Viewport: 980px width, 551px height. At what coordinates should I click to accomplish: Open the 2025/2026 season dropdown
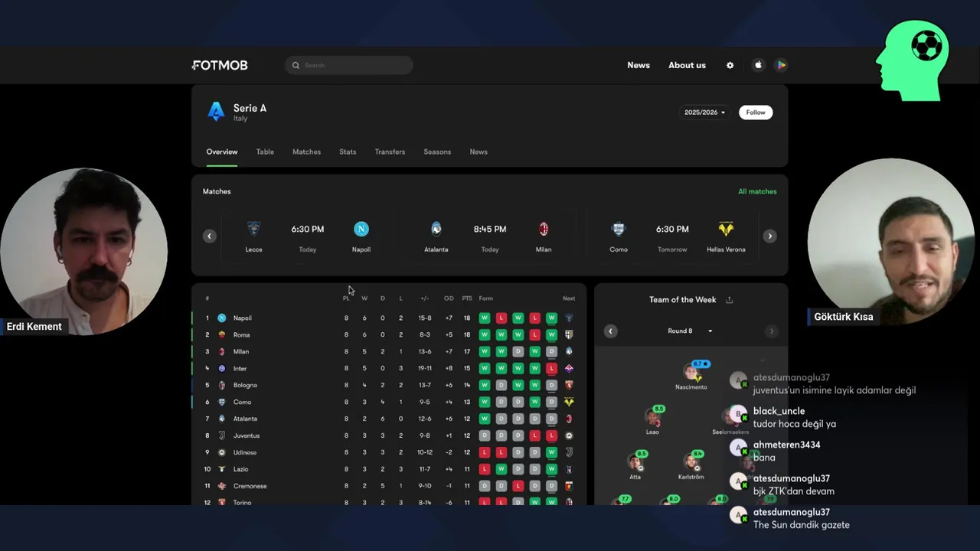tap(704, 112)
